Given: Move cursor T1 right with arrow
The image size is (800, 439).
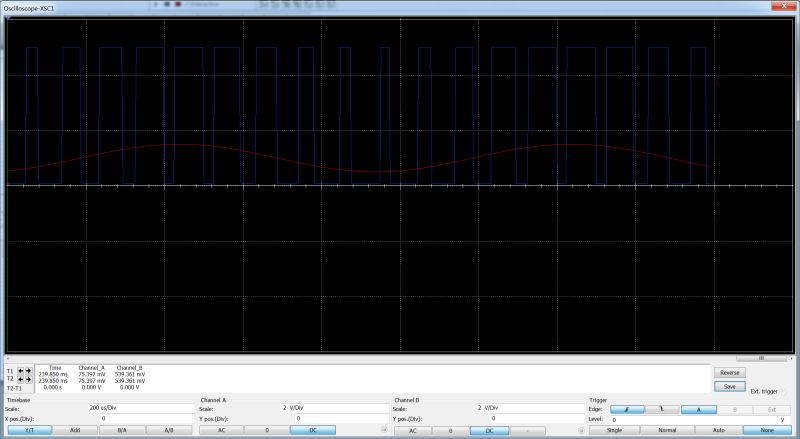Looking at the screenshot, I should point(29,371).
